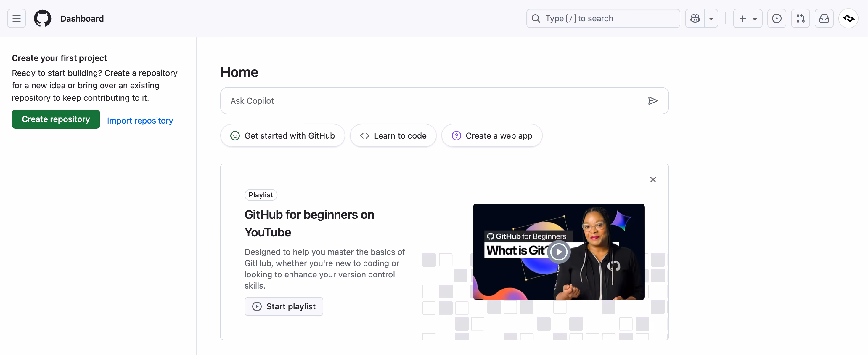
Task: Open the notifications inbox icon
Action: (824, 19)
